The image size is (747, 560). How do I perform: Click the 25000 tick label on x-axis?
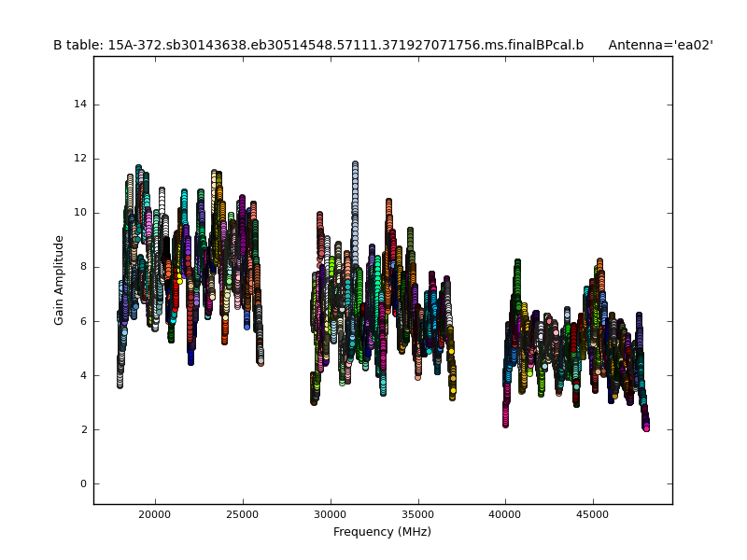click(x=243, y=513)
